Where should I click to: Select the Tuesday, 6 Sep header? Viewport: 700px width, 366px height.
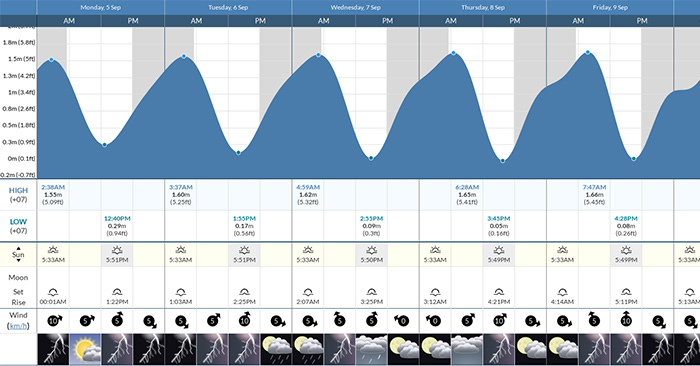coord(228,8)
